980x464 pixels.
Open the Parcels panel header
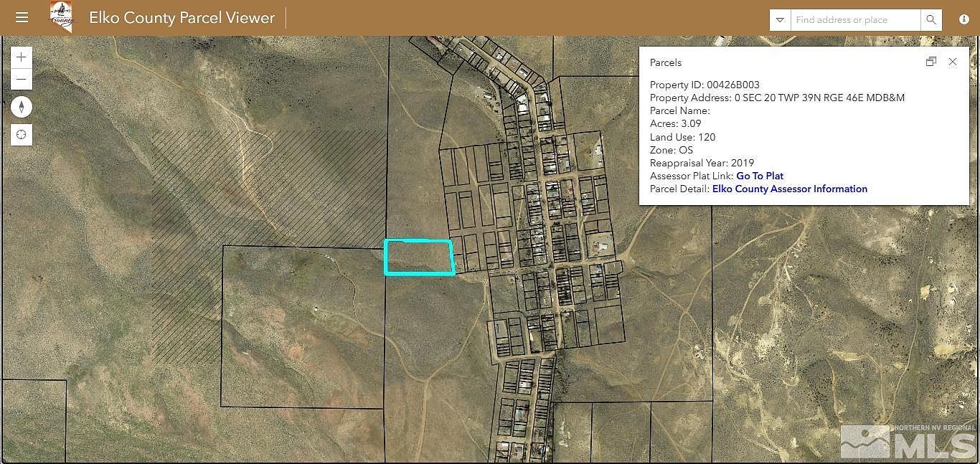point(665,62)
